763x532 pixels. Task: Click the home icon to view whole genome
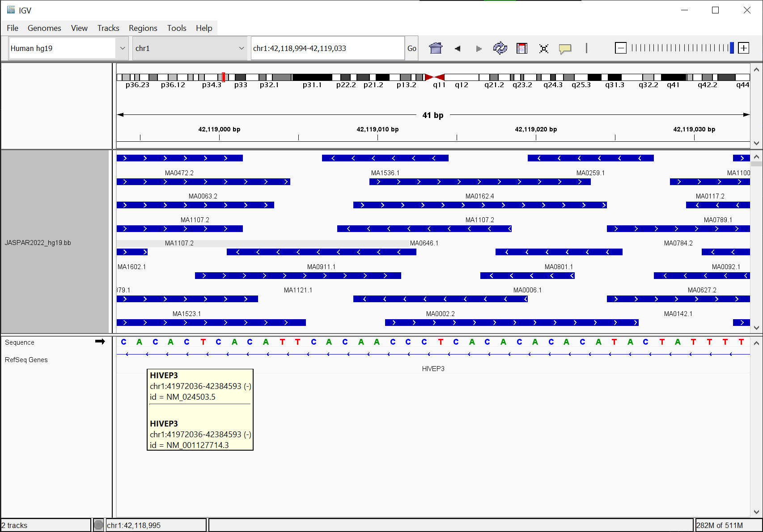435,48
